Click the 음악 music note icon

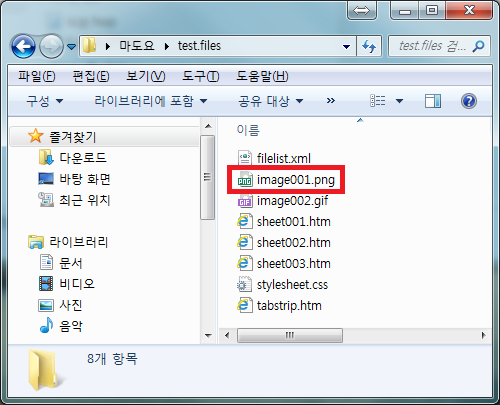46,325
